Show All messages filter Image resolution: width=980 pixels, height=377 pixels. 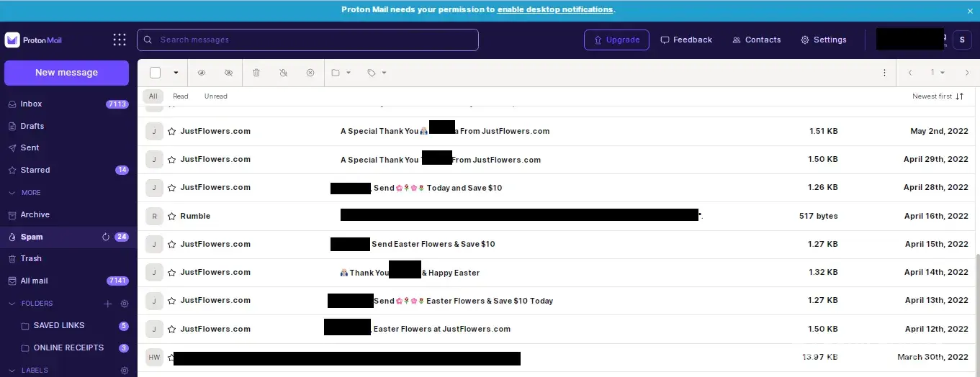tap(153, 96)
